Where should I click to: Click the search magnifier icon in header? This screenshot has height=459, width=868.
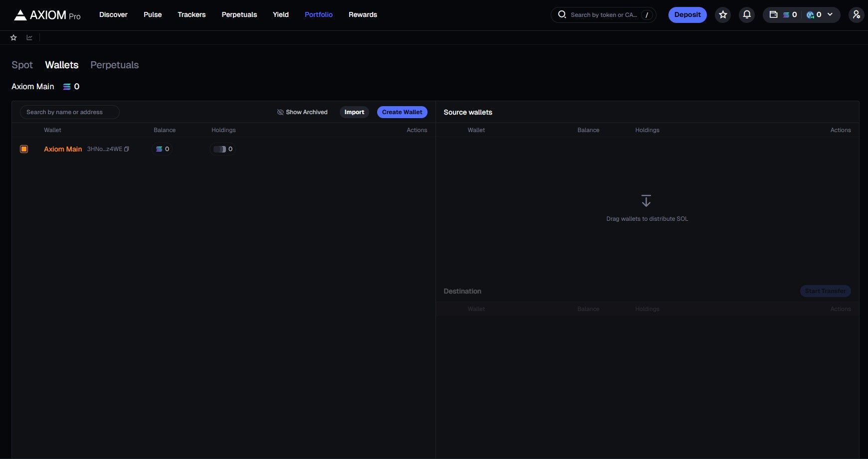click(562, 15)
